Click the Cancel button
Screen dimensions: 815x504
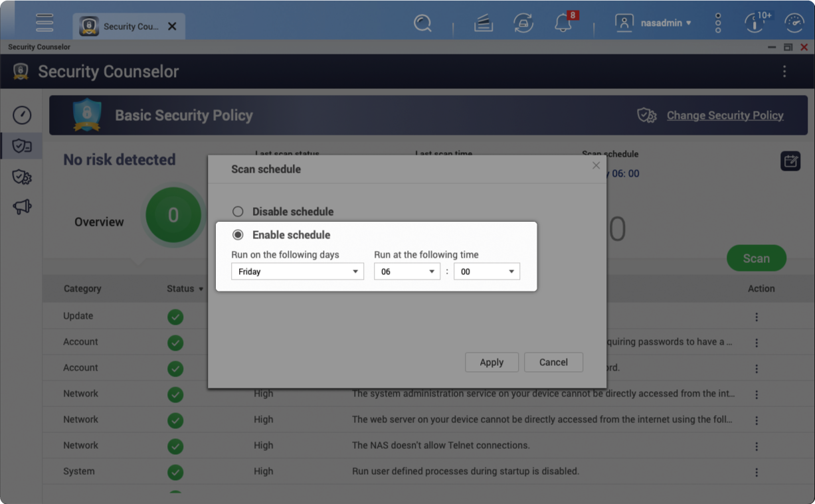[x=553, y=363]
